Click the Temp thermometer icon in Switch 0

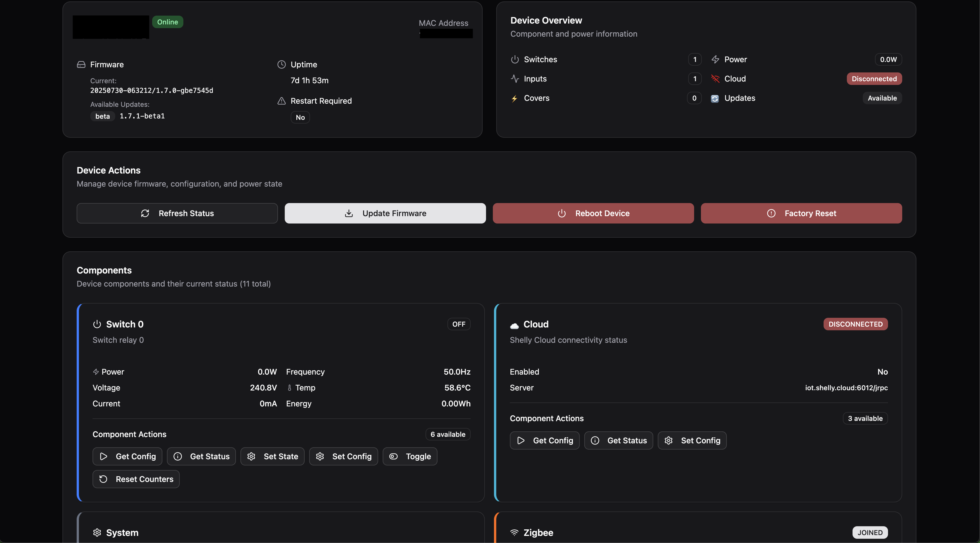pos(290,388)
